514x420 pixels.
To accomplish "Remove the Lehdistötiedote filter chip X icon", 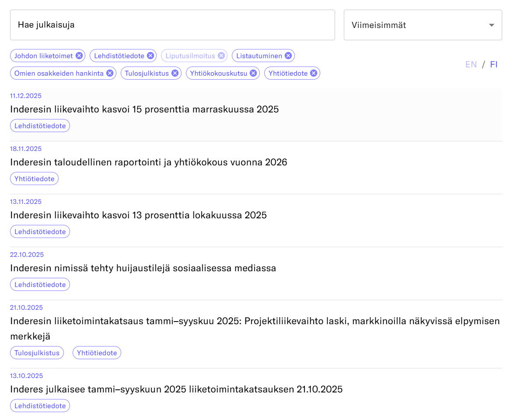I will (150, 56).
